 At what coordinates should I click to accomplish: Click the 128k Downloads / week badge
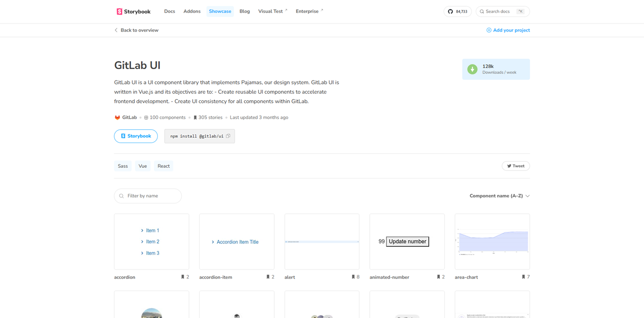(496, 69)
